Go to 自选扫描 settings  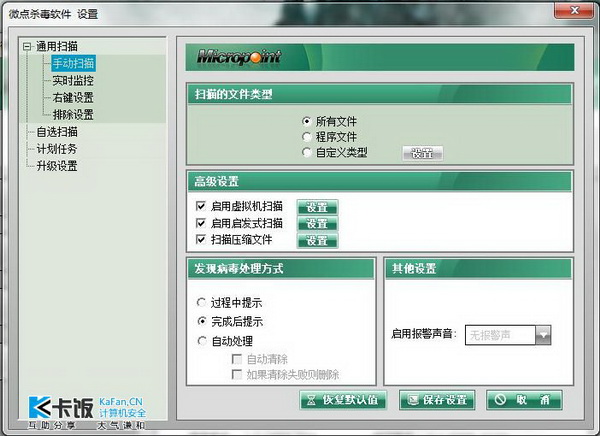coord(57,132)
